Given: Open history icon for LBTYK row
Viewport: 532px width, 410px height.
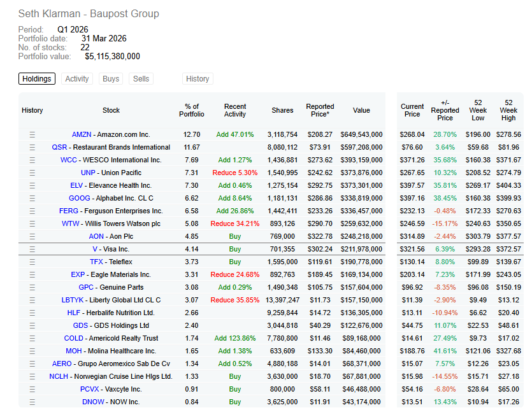Looking at the screenshot, I should 32,300.
